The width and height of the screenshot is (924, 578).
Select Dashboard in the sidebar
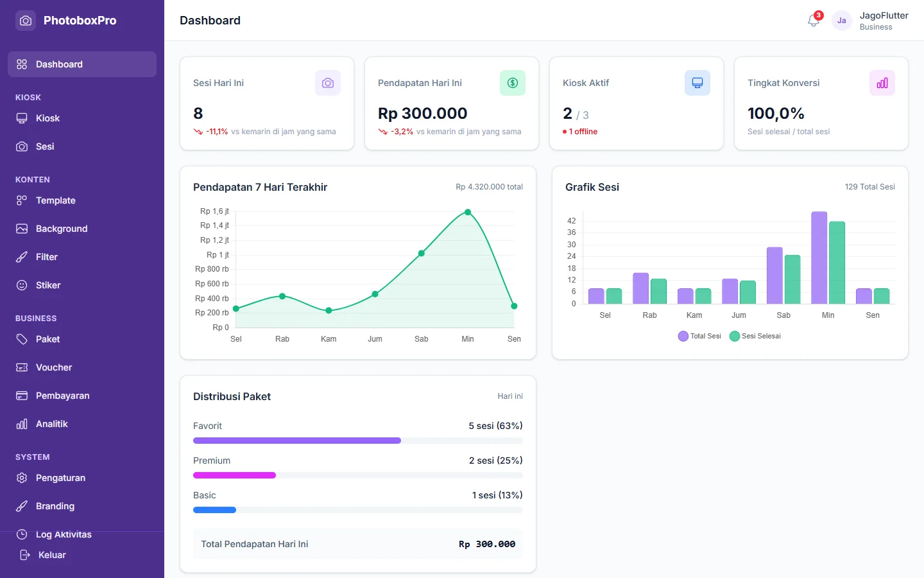(82, 64)
